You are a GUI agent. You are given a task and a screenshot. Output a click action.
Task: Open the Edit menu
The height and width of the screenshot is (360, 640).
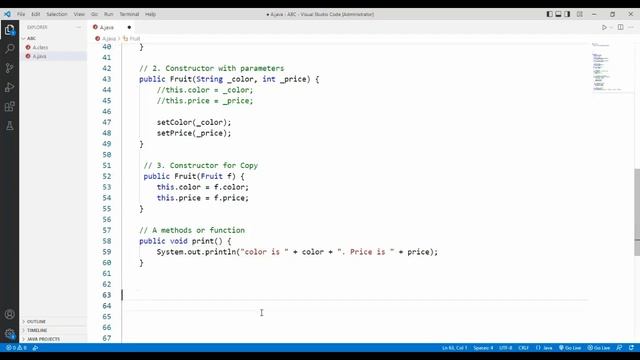tap(36, 14)
